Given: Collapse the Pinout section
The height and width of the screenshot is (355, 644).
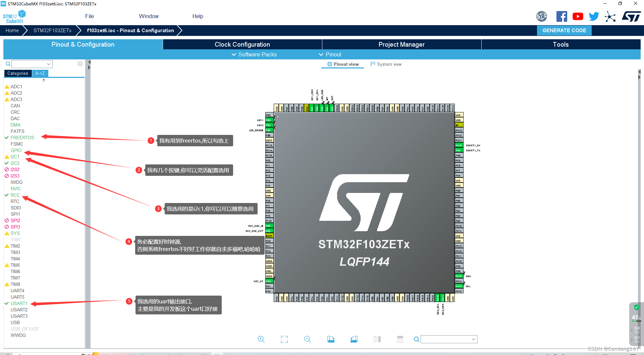Looking at the screenshot, I should 330,54.
